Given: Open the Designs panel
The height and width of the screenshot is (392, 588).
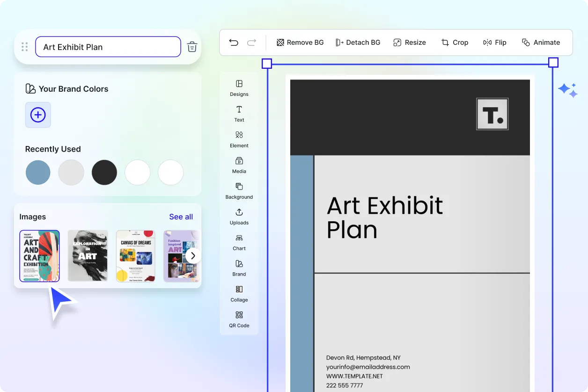Looking at the screenshot, I should click(239, 87).
